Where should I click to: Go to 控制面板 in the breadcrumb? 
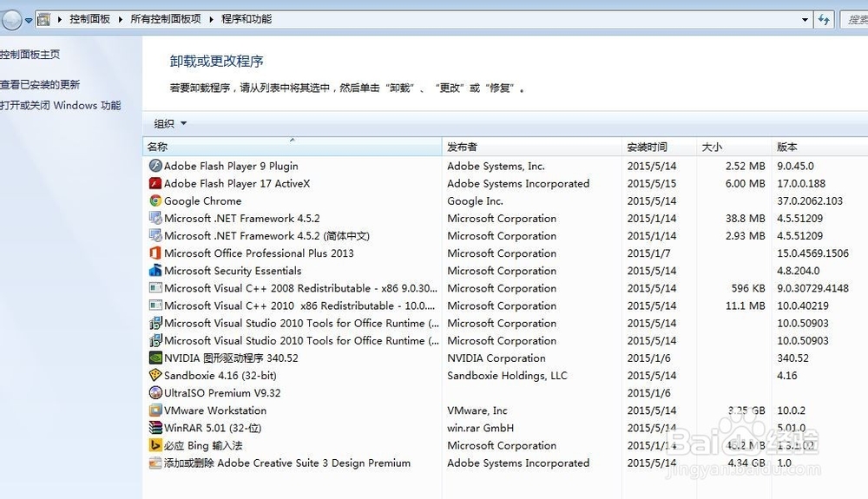(x=89, y=19)
